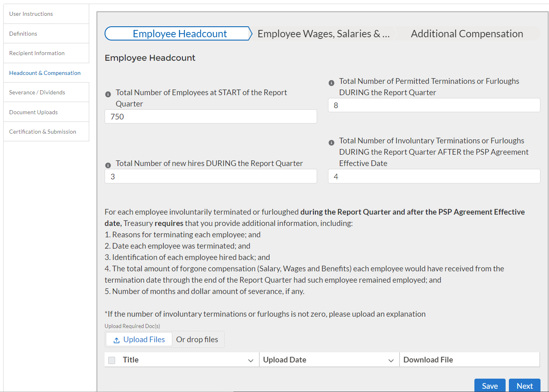Go to Definitions section
The height and width of the screenshot is (392, 549).
coord(23,34)
